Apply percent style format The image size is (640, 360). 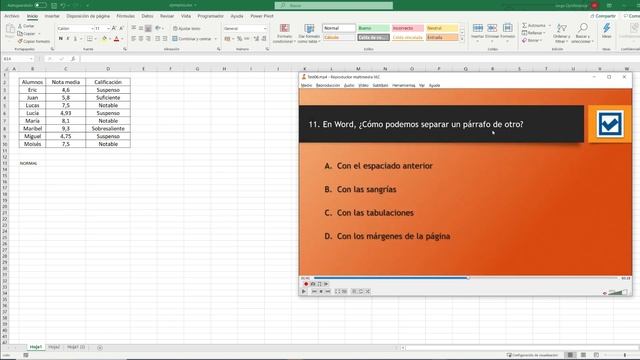tap(240, 39)
